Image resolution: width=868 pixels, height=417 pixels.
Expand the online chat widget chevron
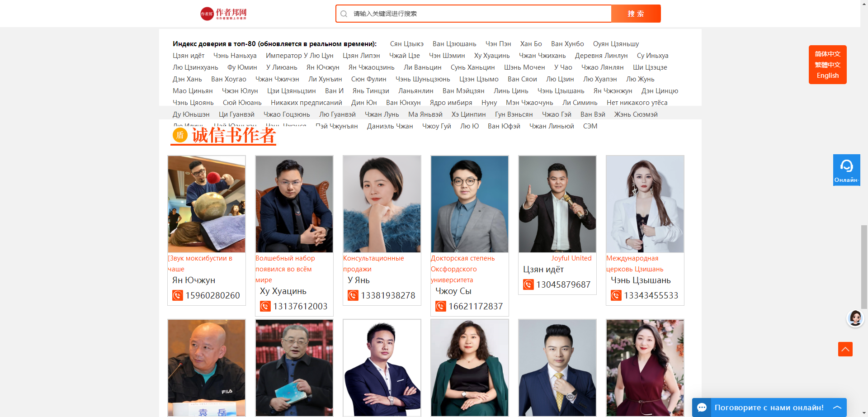click(x=837, y=408)
